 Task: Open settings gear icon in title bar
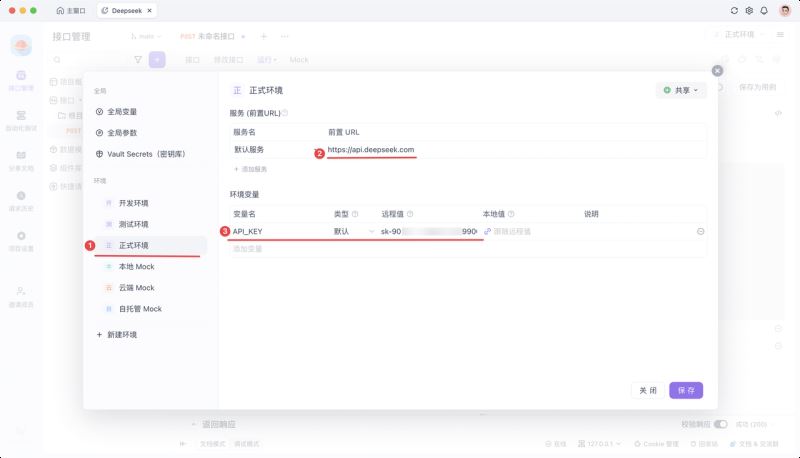click(749, 10)
